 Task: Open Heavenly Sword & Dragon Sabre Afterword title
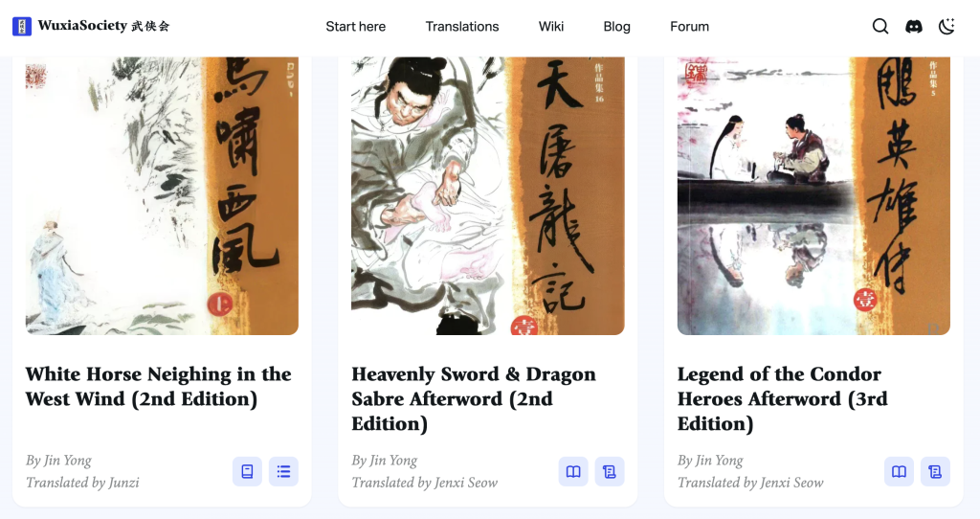(x=473, y=399)
